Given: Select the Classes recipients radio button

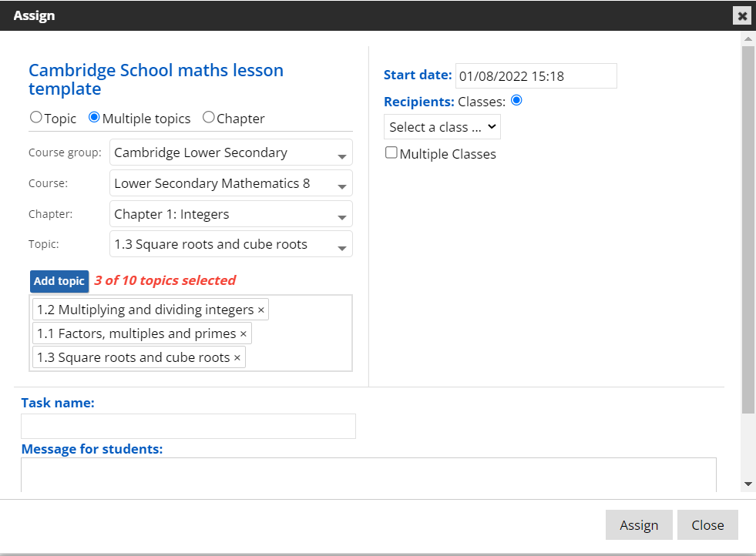Looking at the screenshot, I should (x=516, y=100).
